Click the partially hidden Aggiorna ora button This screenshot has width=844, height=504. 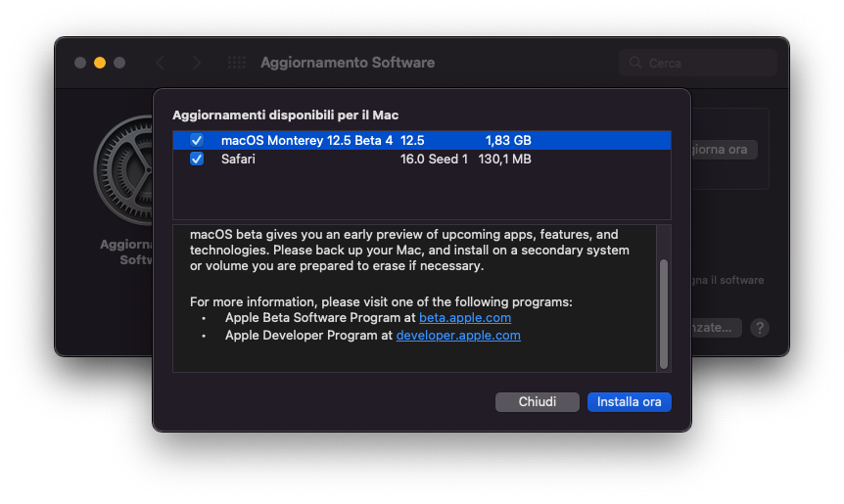click(x=725, y=150)
